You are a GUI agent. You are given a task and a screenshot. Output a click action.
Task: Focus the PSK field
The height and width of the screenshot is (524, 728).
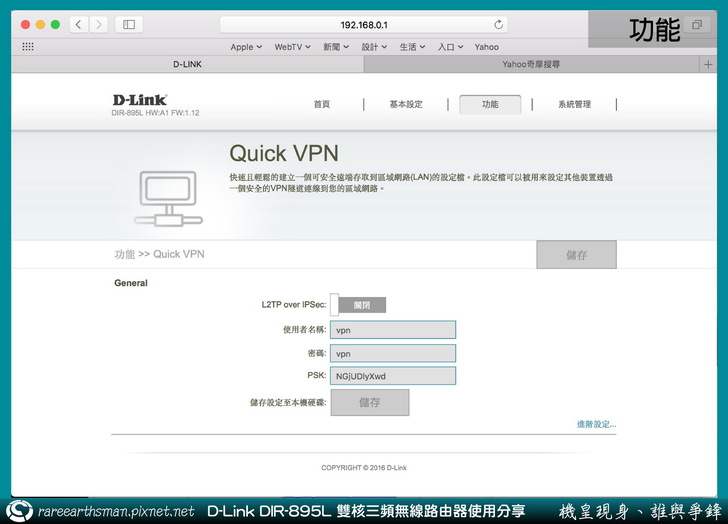pyautogui.click(x=393, y=376)
